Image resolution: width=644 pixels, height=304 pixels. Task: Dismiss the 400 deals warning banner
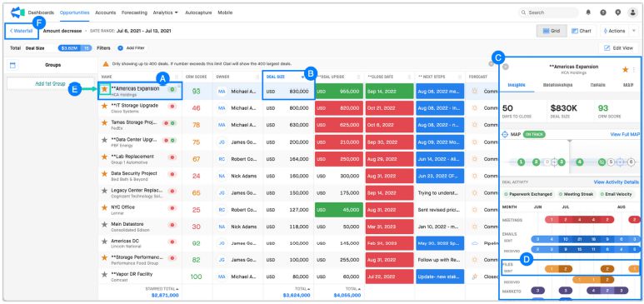(491, 63)
